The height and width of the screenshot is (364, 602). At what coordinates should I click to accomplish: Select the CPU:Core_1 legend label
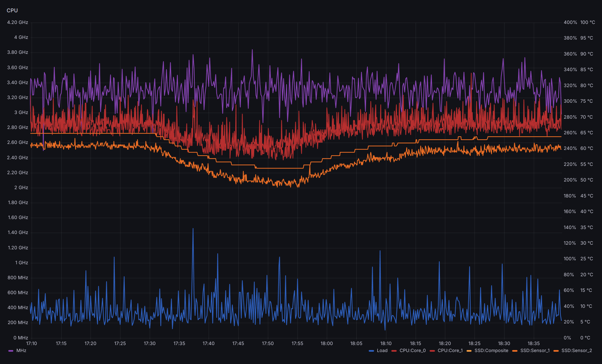pos(450,350)
